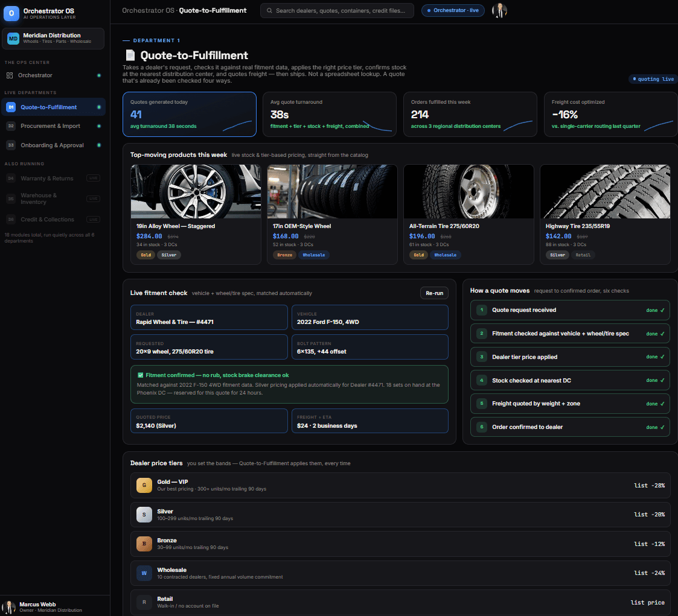Open the 17in OEM-Style Wheel product image
The width and height of the screenshot is (678, 616).
point(332,191)
